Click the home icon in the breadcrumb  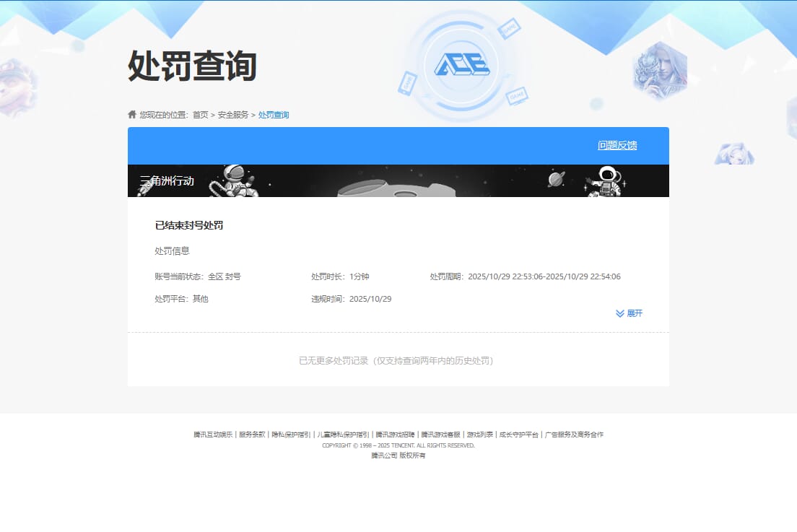132,115
